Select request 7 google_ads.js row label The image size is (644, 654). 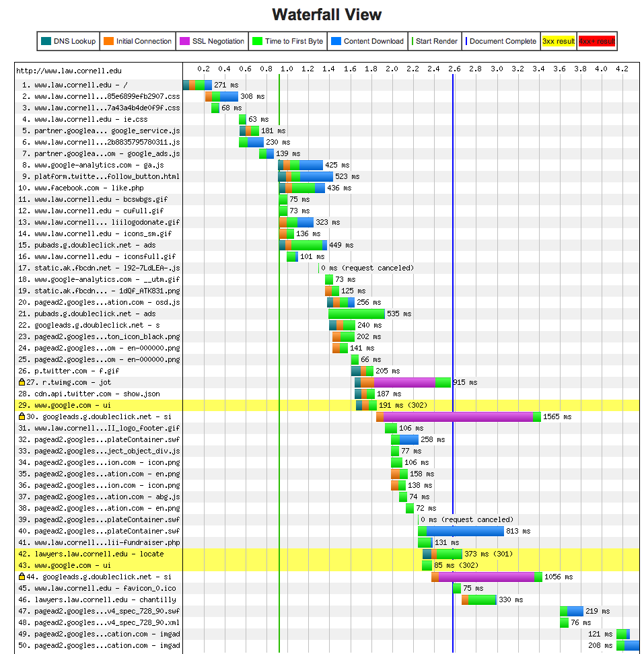tap(101, 153)
